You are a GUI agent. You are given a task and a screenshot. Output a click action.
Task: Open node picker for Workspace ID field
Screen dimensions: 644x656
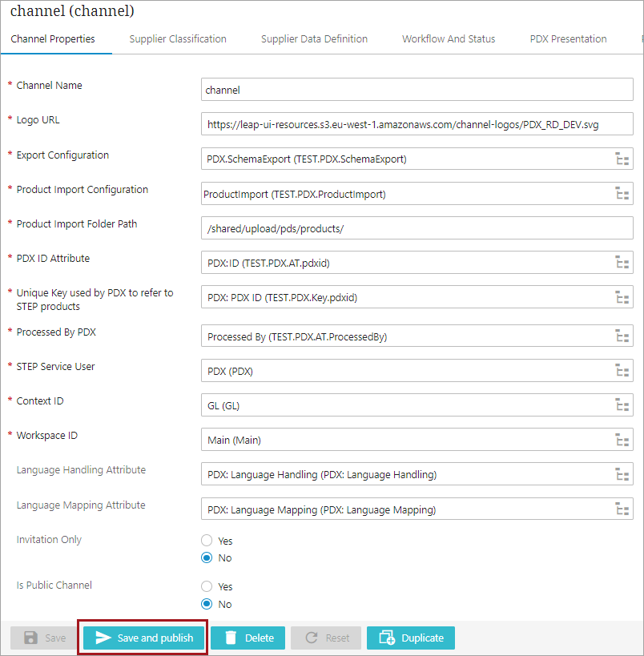tap(621, 440)
